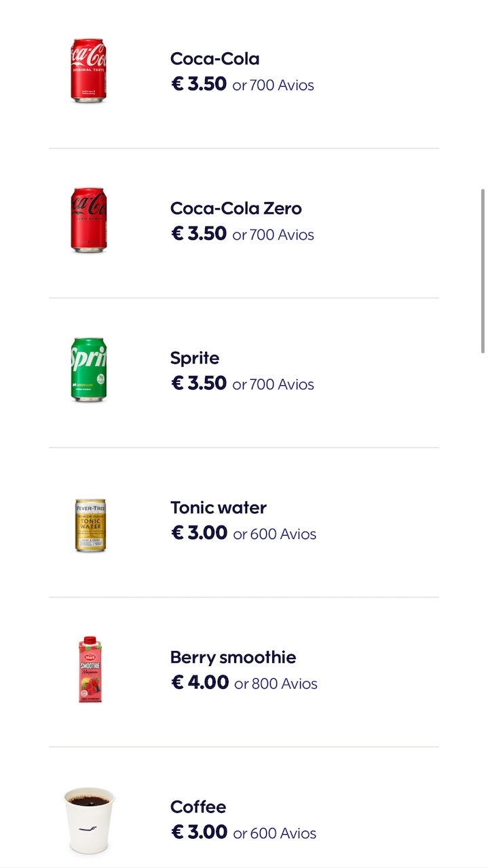Tap the Coca-Cola can image
The image size is (488, 868).
pyautogui.click(x=88, y=71)
